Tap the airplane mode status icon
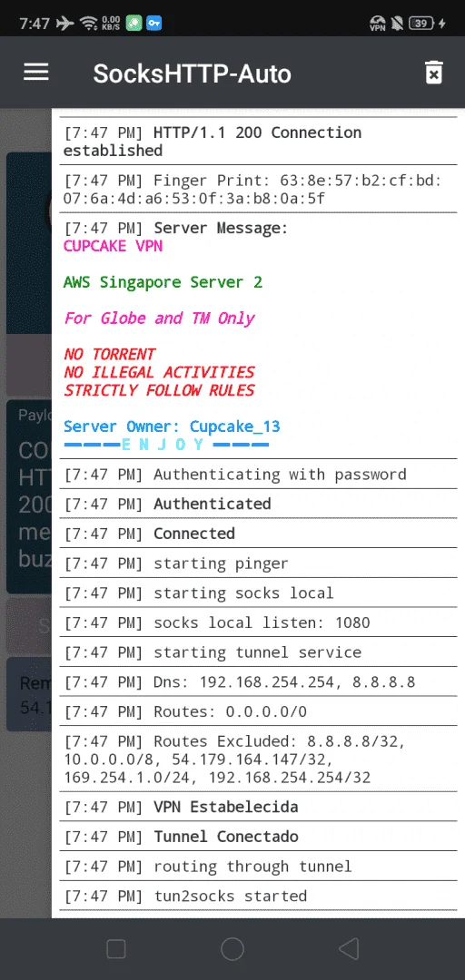 coord(64,24)
